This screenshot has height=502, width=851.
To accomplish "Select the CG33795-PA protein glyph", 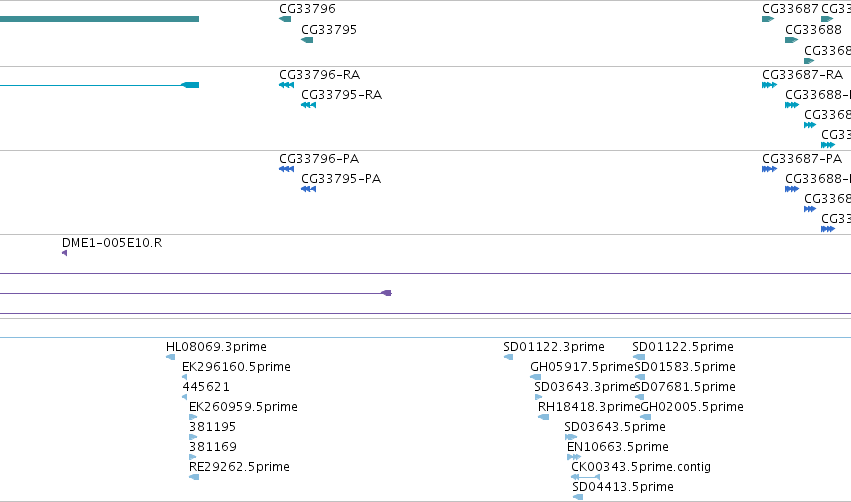I will pos(308,189).
